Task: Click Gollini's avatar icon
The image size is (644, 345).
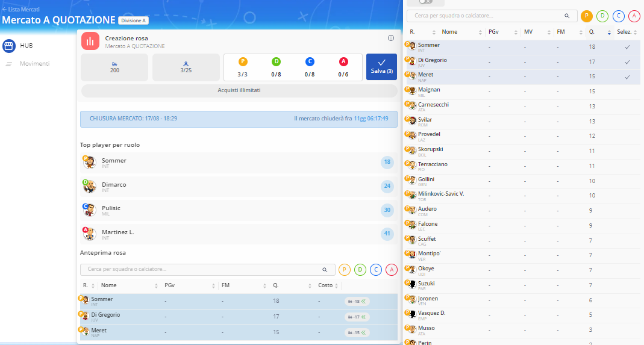Action: click(412, 181)
